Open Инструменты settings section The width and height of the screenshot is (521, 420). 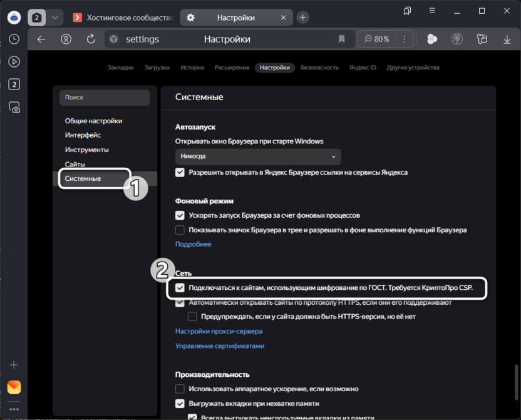coord(86,150)
